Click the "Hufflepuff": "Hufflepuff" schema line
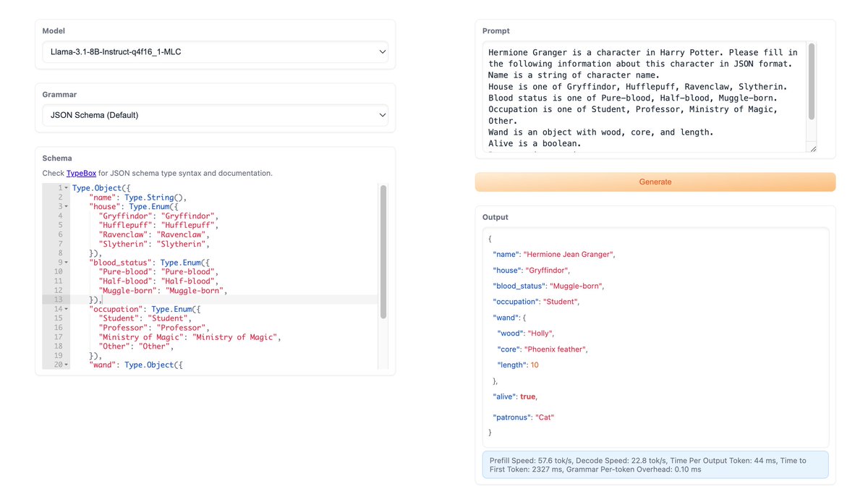This screenshot has height=497, width=868. click(x=158, y=225)
